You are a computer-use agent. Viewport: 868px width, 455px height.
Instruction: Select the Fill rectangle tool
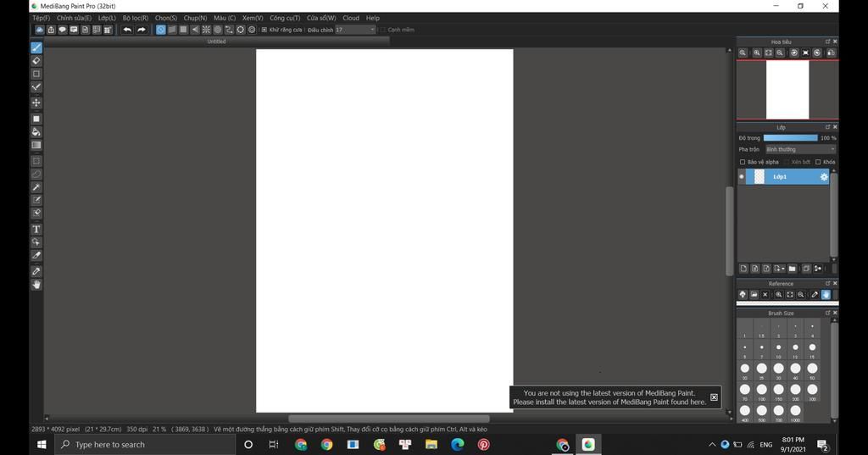point(36,119)
